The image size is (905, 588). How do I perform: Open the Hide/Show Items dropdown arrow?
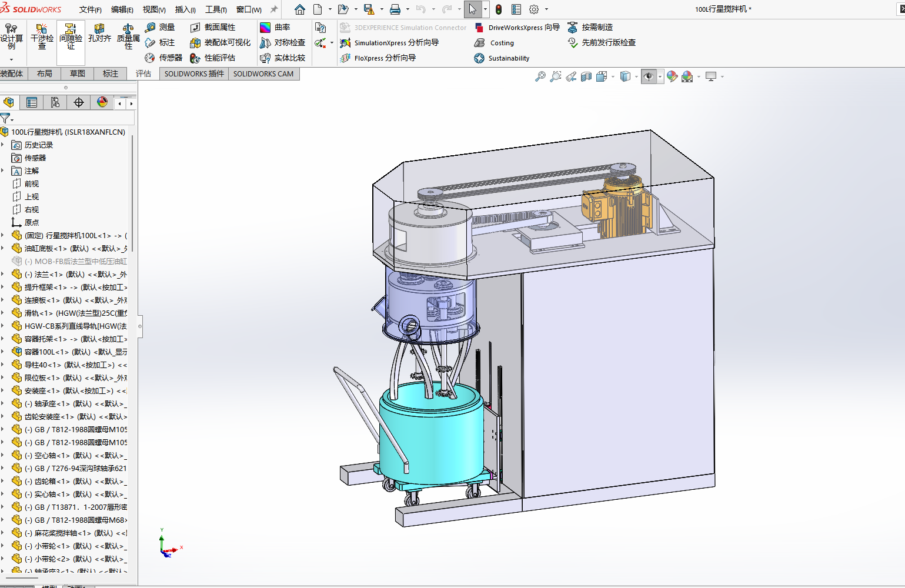pyautogui.click(x=660, y=76)
